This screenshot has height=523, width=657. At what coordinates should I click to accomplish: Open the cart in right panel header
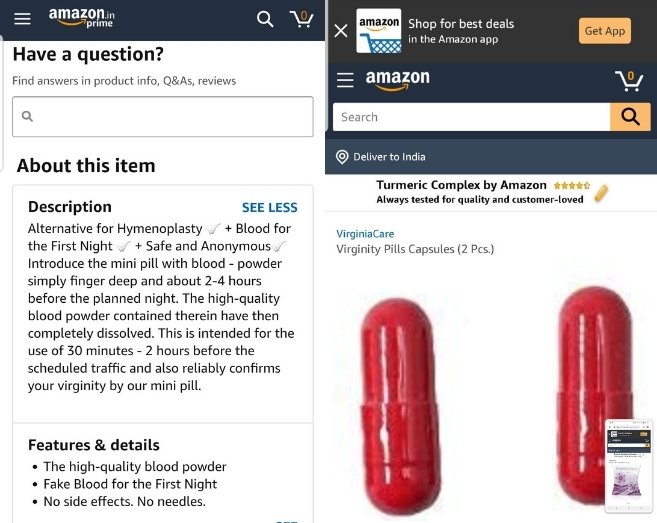(628, 80)
